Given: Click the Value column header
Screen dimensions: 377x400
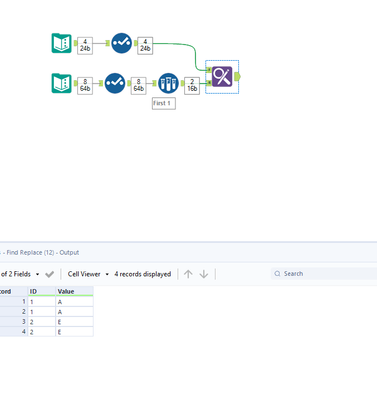Looking at the screenshot, I should (x=74, y=291).
